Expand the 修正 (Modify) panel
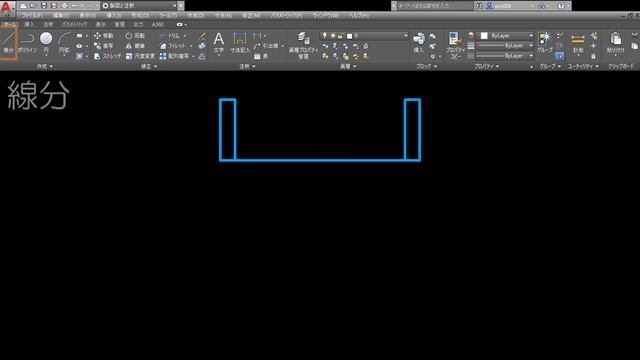The height and width of the screenshot is (360, 640). [x=149, y=66]
